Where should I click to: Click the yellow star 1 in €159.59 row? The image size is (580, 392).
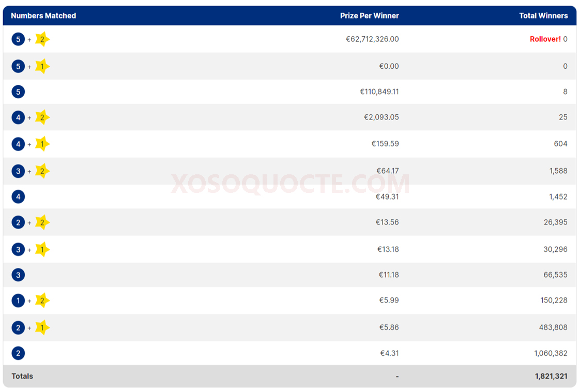click(x=42, y=144)
